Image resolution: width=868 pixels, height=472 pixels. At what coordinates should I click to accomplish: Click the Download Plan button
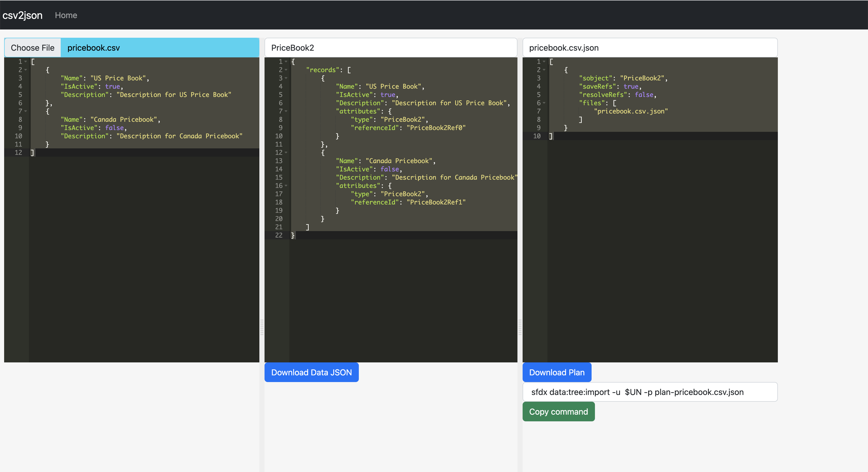(x=557, y=372)
